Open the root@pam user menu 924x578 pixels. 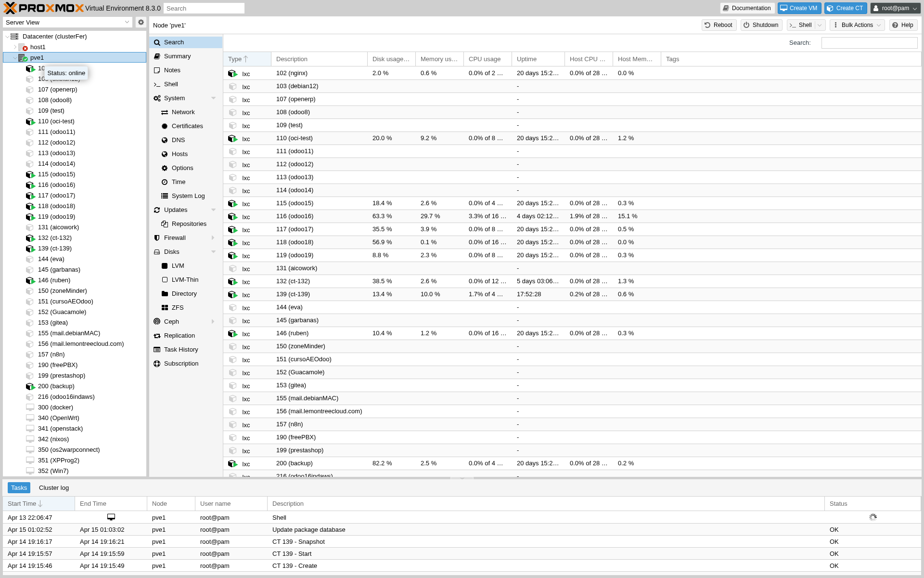tap(895, 8)
